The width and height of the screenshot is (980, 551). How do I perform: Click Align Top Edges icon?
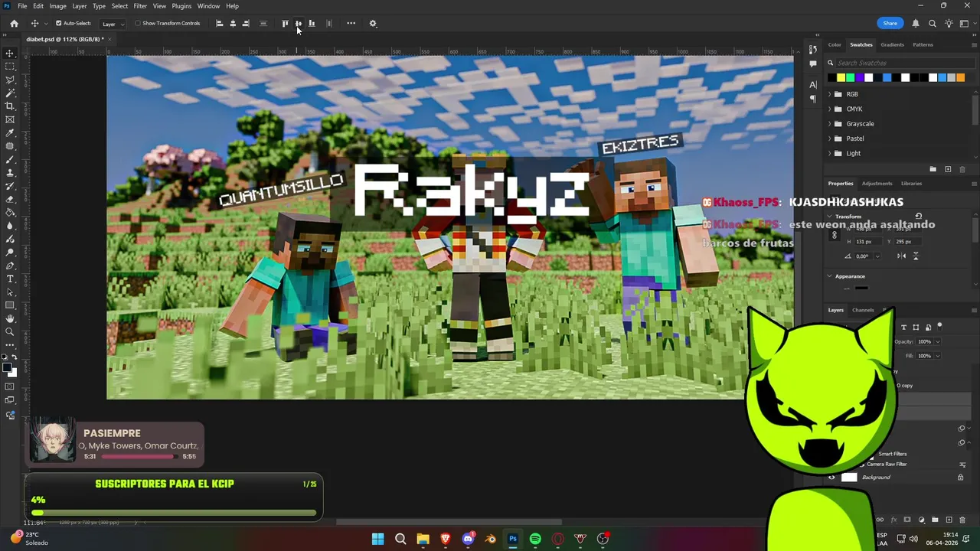tap(285, 23)
